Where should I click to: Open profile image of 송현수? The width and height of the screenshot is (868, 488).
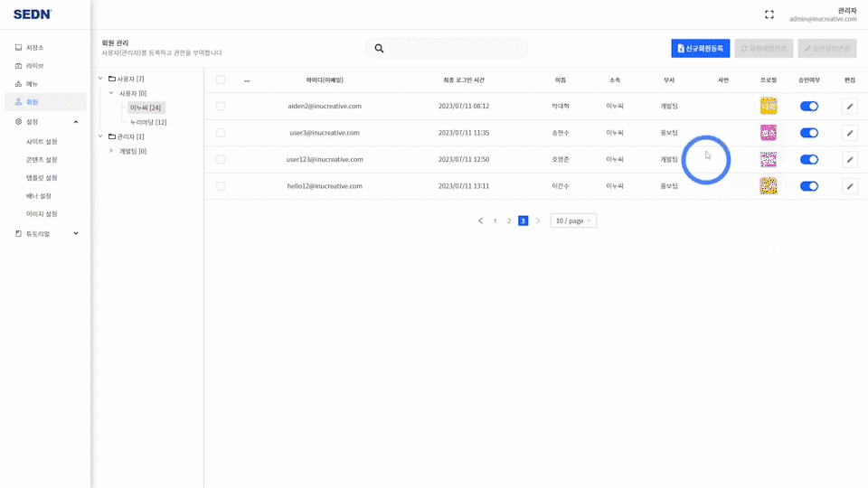pyautogui.click(x=769, y=133)
